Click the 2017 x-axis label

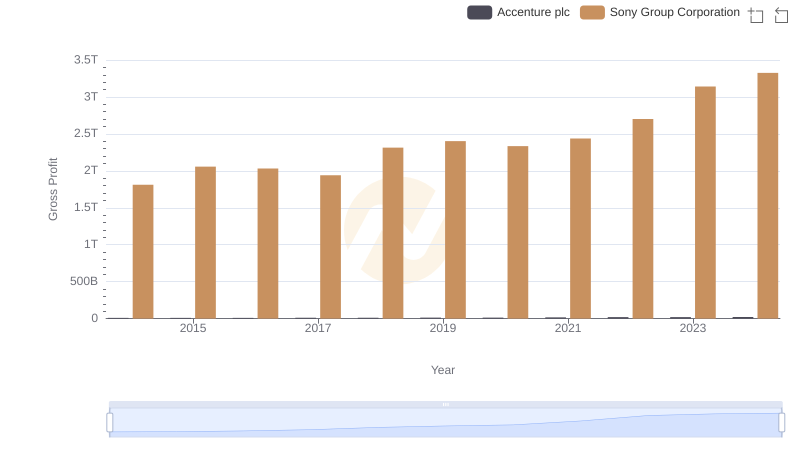pos(318,328)
